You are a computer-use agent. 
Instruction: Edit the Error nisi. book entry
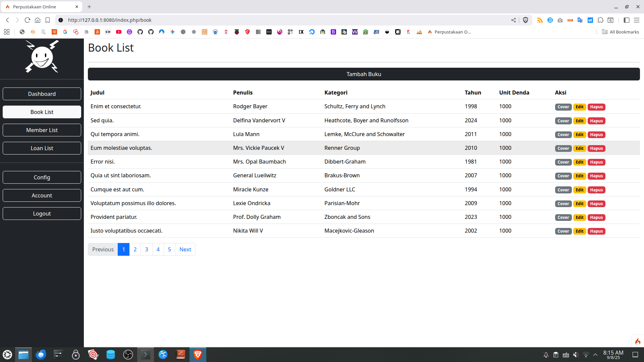tap(579, 162)
